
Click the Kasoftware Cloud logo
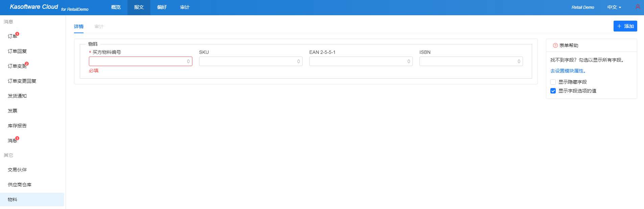(x=34, y=7)
